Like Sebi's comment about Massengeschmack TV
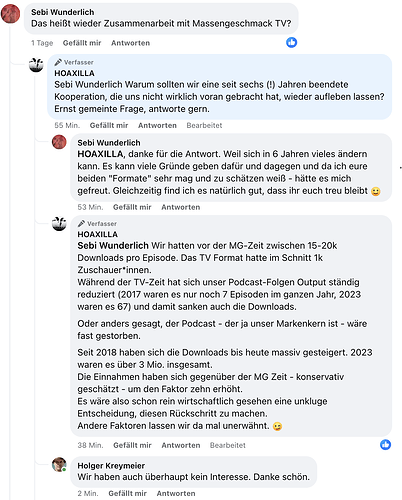 click(82, 43)
